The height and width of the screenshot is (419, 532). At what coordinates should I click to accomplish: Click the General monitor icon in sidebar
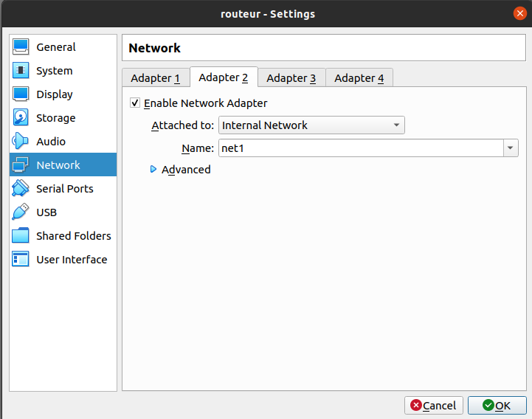point(21,47)
